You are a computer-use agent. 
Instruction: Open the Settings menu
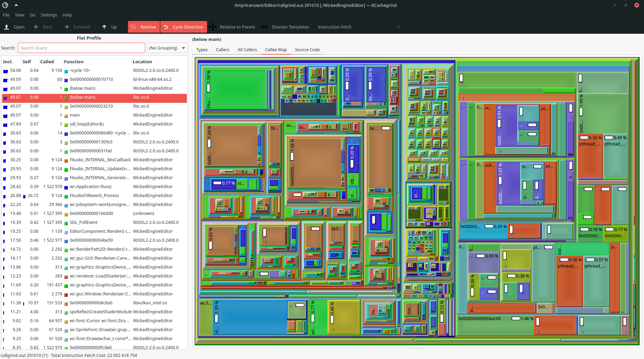[49, 15]
